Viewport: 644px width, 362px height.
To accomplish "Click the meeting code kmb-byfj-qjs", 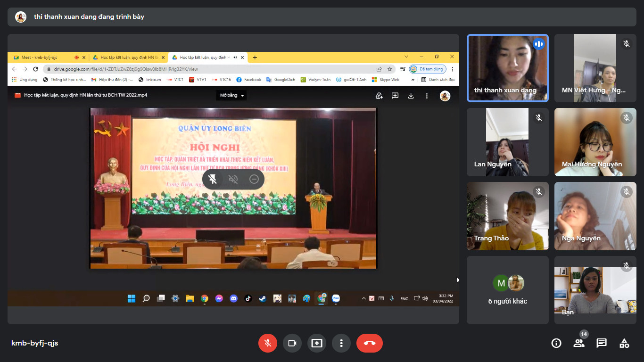I will point(35,343).
